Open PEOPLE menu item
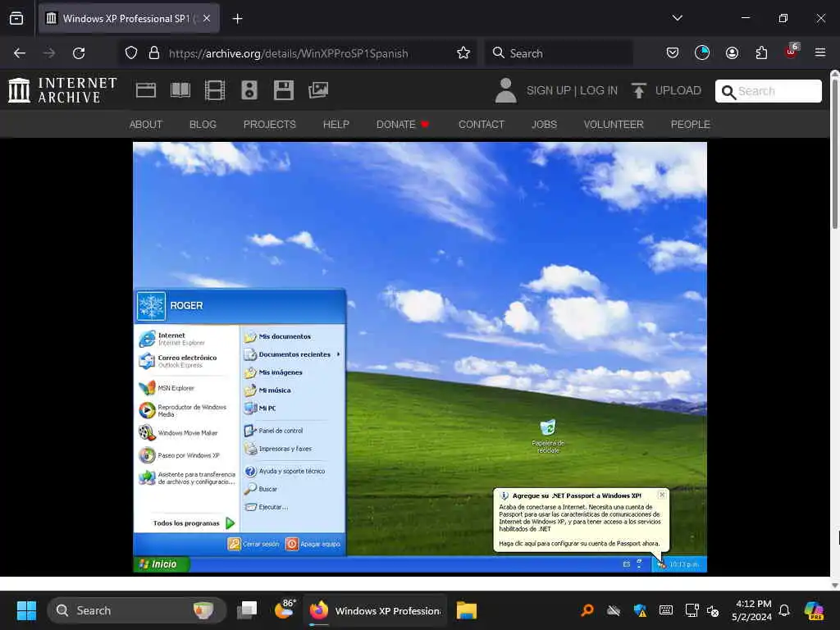 (x=690, y=125)
